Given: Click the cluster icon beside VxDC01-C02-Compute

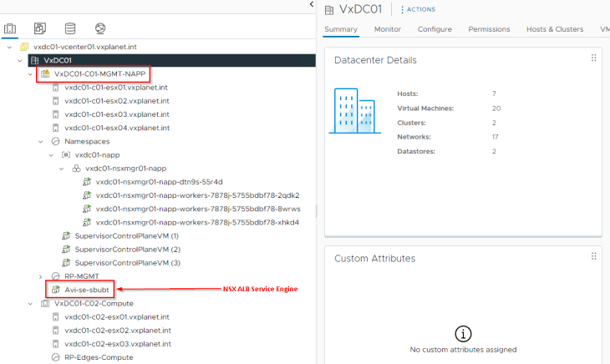Looking at the screenshot, I should coord(45,303).
